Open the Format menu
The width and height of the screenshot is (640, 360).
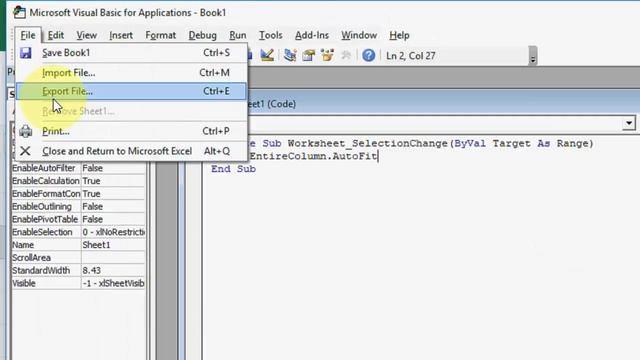click(x=160, y=35)
